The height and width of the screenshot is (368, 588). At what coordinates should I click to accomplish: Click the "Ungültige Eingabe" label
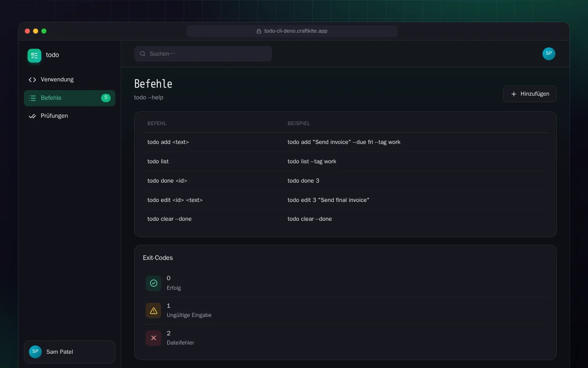click(189, 315)
